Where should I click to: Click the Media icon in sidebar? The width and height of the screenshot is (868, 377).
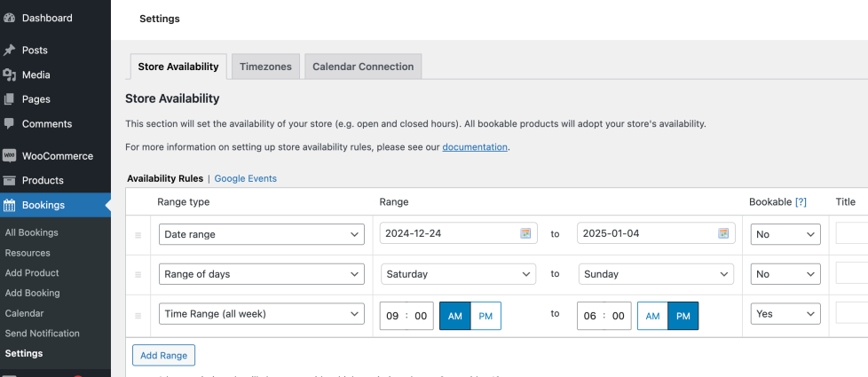(x=9, y=75)
